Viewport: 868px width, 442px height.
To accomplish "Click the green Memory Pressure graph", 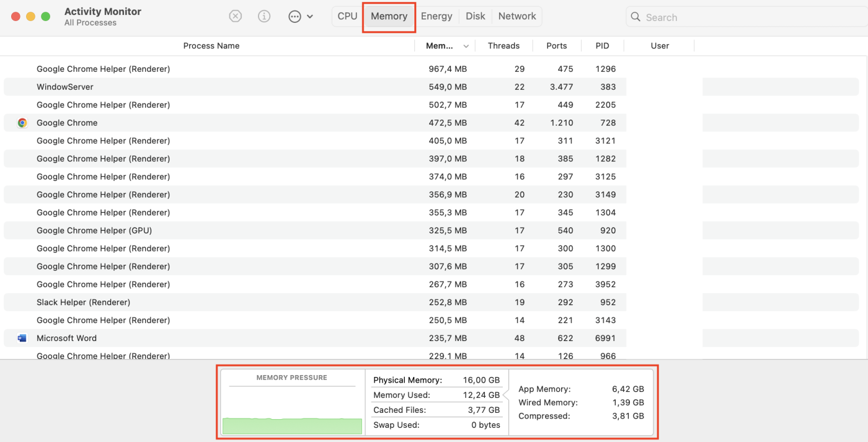I will coord(291,426).
